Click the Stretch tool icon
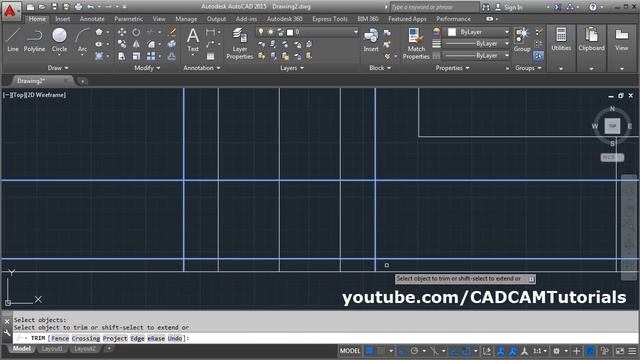640x360 pixels. (122, 56)
